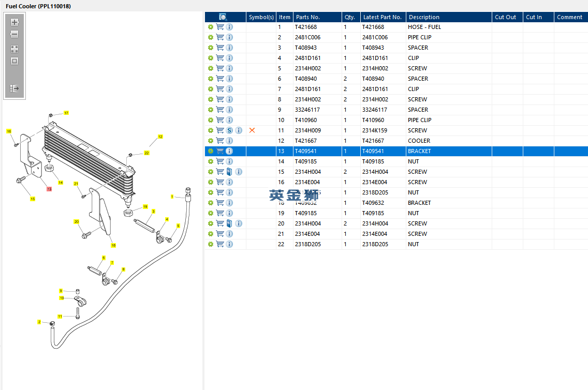588x390 pixels.
Task: Zoom in on the parts diagram
Action: [x=14, y=22]
